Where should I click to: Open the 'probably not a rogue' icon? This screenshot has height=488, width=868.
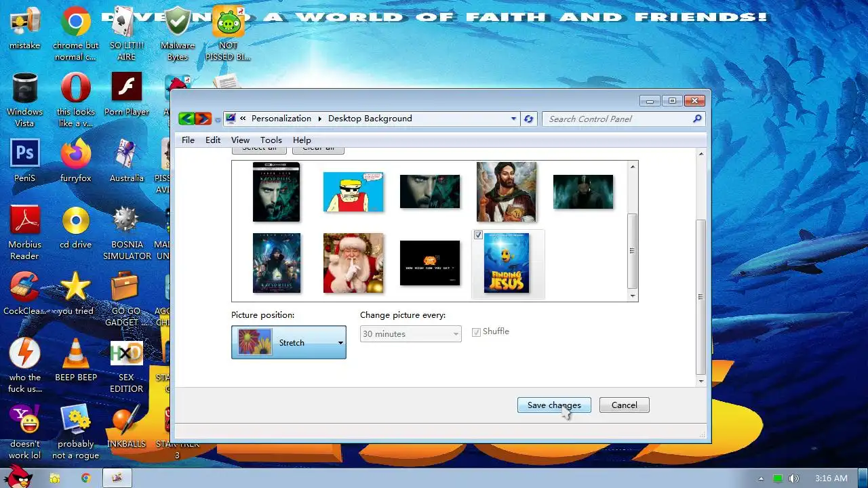pyautogui.click(x=75, y=431)
